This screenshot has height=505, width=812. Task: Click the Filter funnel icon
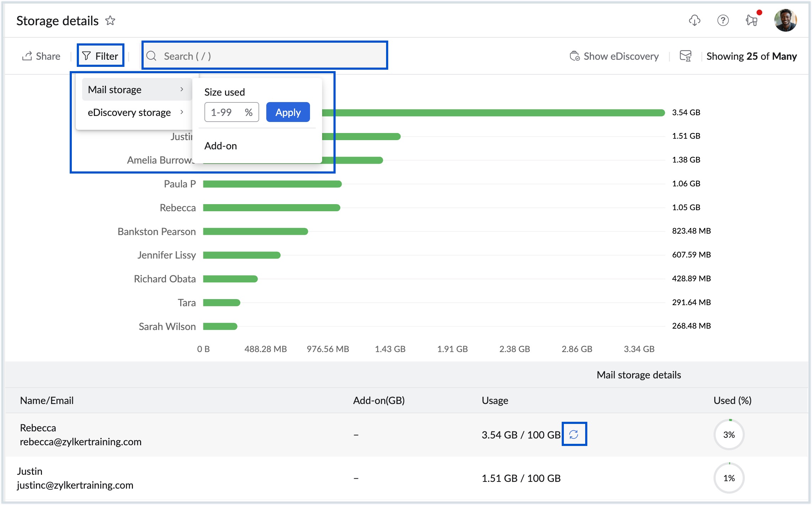click(x=86, y=55)
